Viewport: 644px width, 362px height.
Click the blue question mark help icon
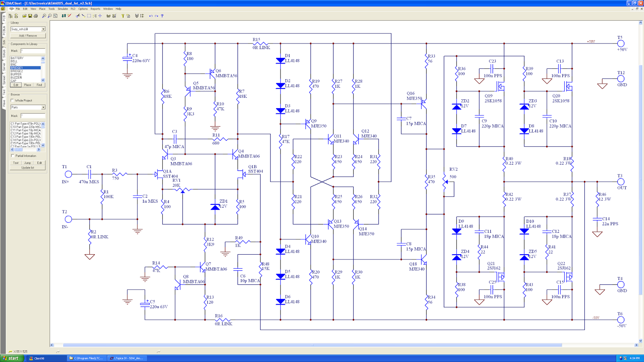click(x=162, y=16)
